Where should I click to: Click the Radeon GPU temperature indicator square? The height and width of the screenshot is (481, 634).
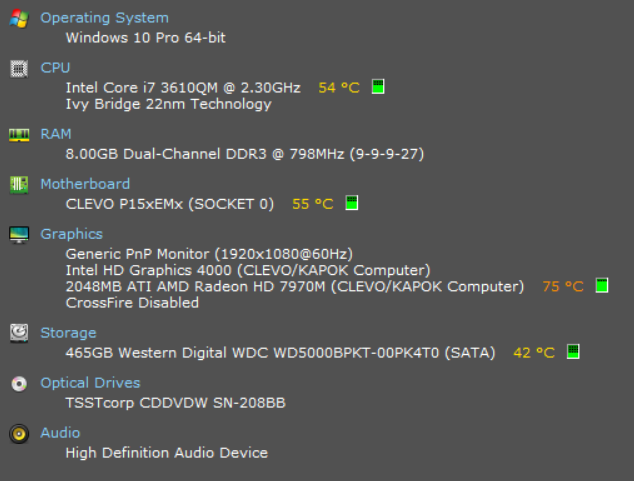[x=602, y=285]
